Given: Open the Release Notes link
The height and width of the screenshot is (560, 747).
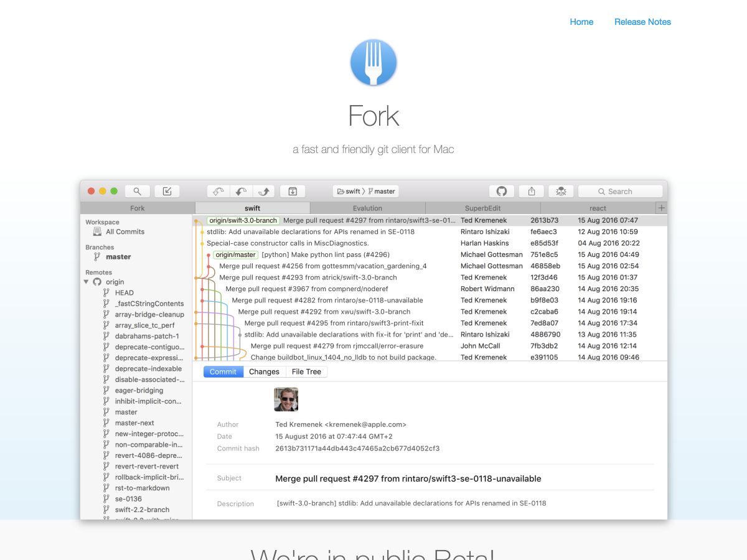Looking at the screenshot, I should [x=642, y=22].
